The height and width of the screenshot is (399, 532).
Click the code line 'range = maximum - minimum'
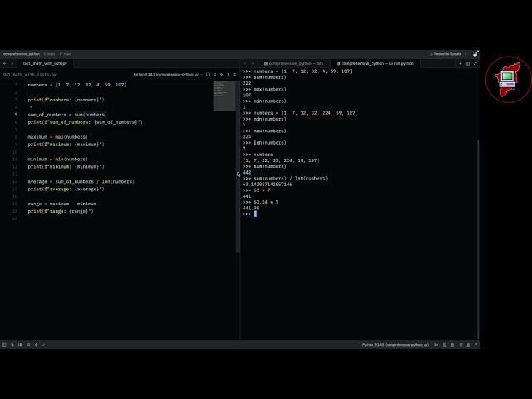tap(62, 204)
